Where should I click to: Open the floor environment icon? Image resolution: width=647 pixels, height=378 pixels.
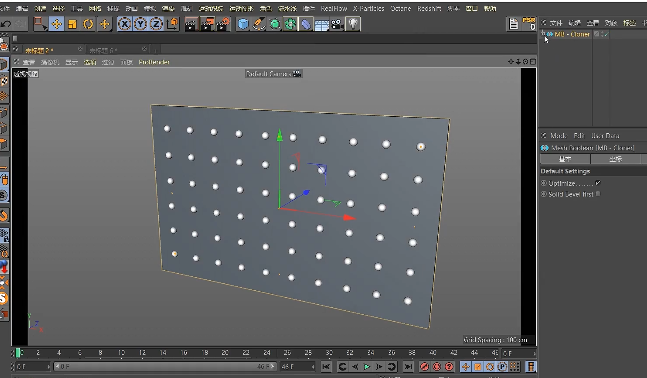pos(321,24)
